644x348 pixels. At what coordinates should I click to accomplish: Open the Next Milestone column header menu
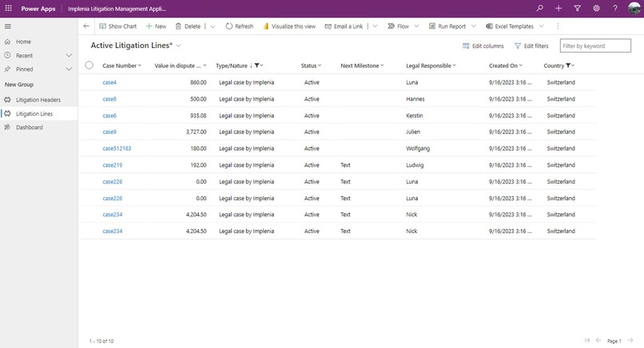362,65
